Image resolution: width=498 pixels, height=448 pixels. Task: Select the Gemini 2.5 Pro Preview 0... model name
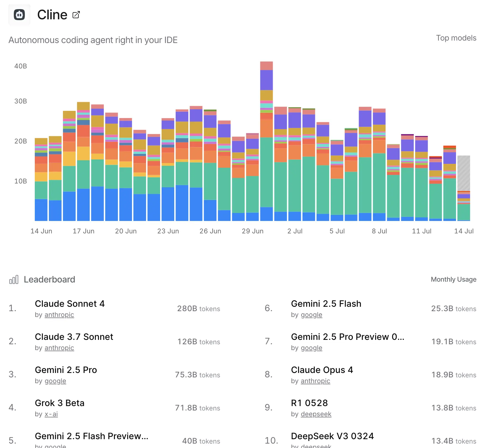point(348,337)
